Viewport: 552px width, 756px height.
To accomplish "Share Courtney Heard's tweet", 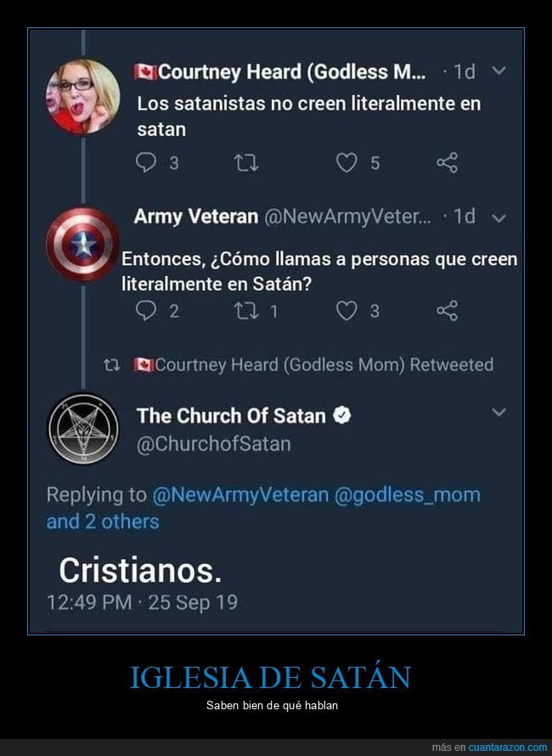I will 448,162.
